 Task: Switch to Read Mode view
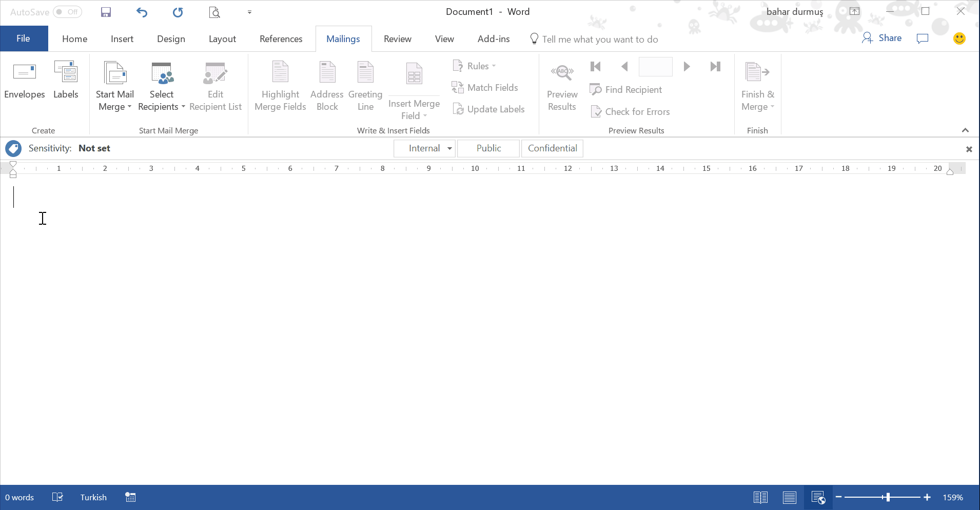[x=760, y=497]
